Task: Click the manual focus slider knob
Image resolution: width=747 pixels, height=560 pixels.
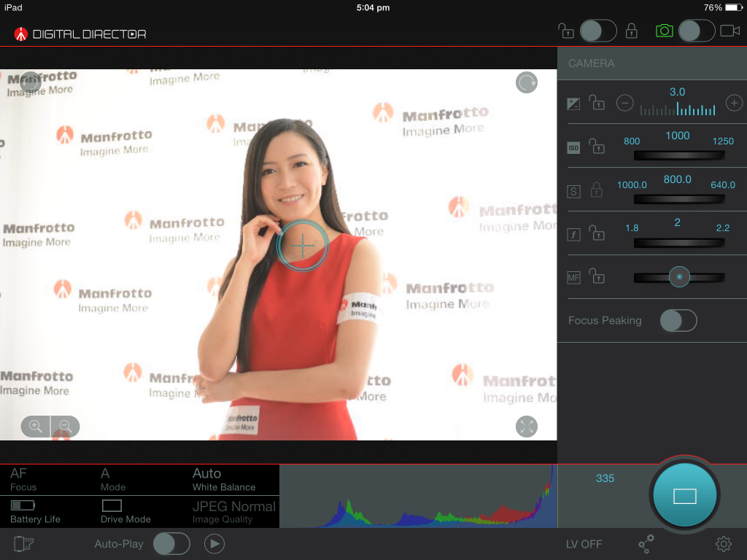Action: [x=679, y=277]
